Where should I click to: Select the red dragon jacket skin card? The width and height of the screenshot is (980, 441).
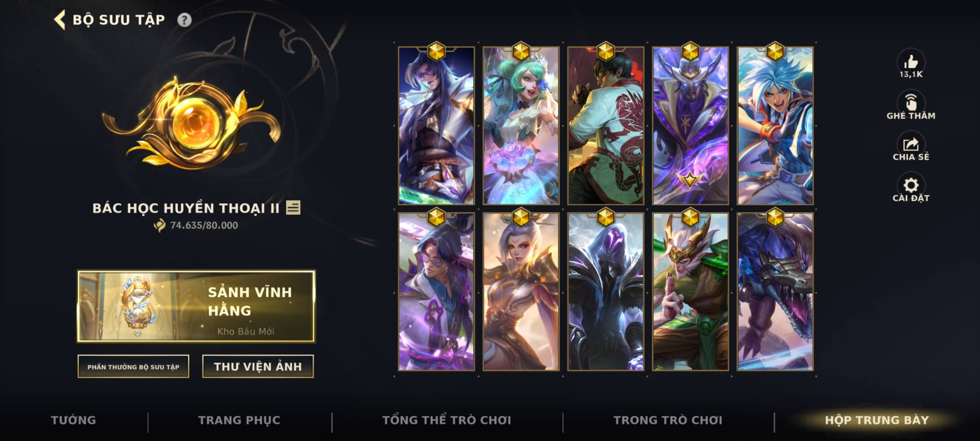click(606, 126)
